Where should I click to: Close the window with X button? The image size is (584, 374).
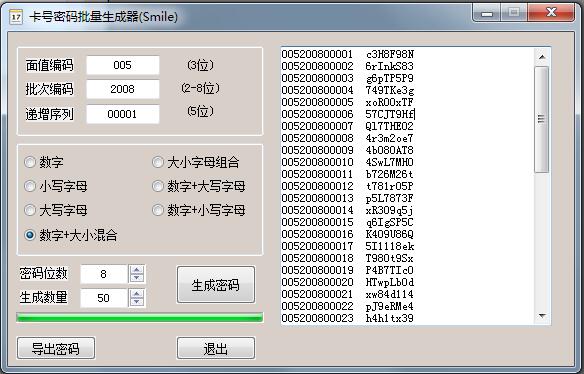551,13
